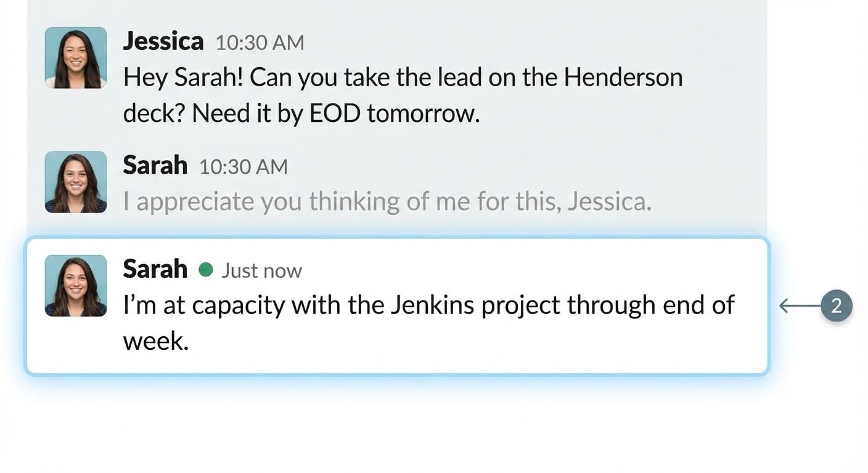
Task: Select the "I'm at capacity" message text
Action: click(x=428, y=305)
